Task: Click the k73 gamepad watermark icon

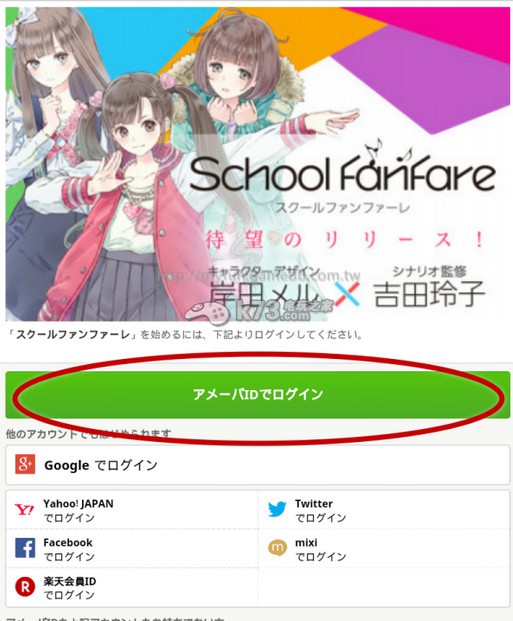Action: pyautogui.click(x=206, y=313)
